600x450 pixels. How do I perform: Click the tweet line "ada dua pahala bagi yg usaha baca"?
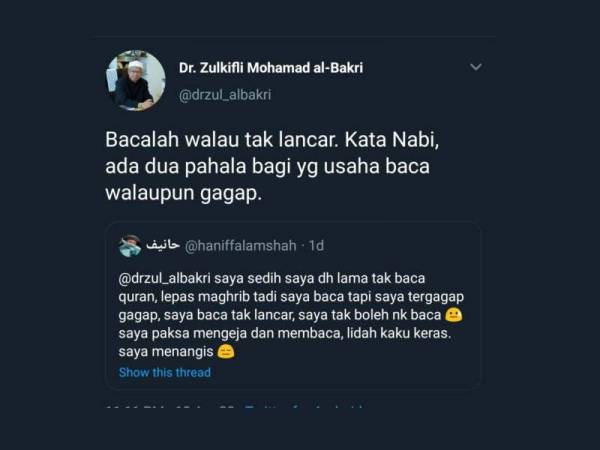tap(267, 166)
